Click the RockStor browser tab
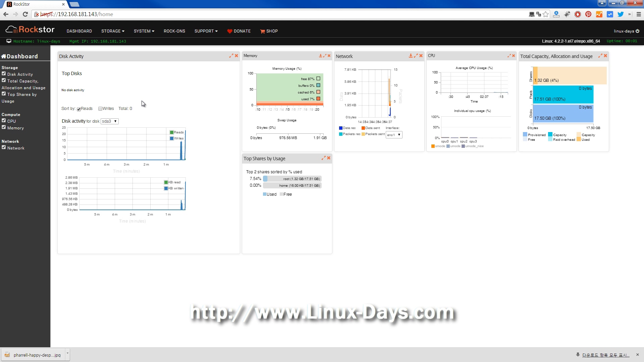The image size is (644, 362). 35,4
